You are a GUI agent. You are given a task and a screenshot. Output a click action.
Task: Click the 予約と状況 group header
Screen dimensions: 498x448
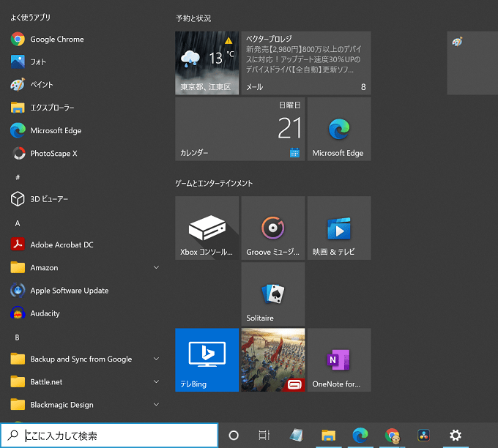pos(193,18)
